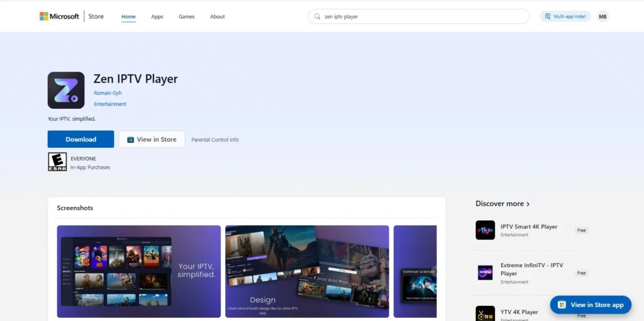Open the Entertainment category link under Romain Gyh
The image size is (644, 321).
pyautogui.click(x=110, y=104)
